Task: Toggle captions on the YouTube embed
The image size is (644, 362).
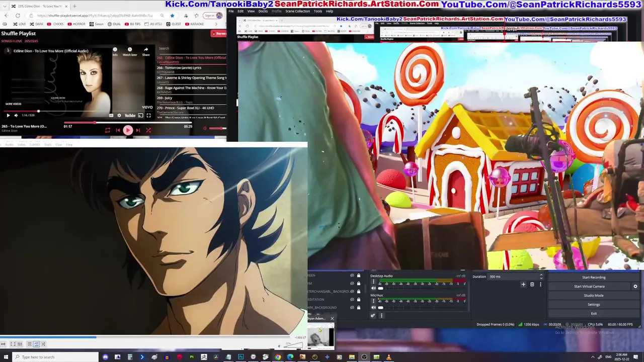Action: [x=111, y=116]
